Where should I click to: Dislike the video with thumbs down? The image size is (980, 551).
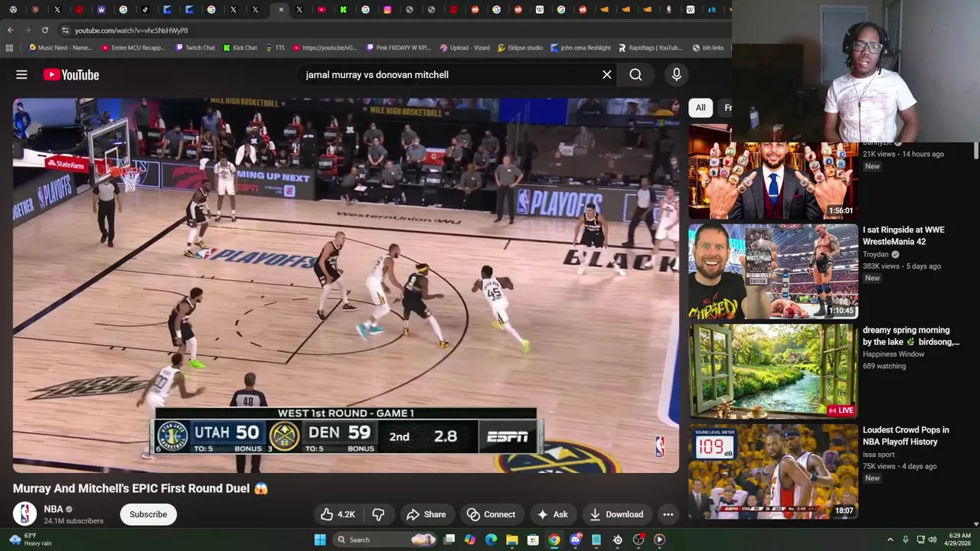click(378, 514)
